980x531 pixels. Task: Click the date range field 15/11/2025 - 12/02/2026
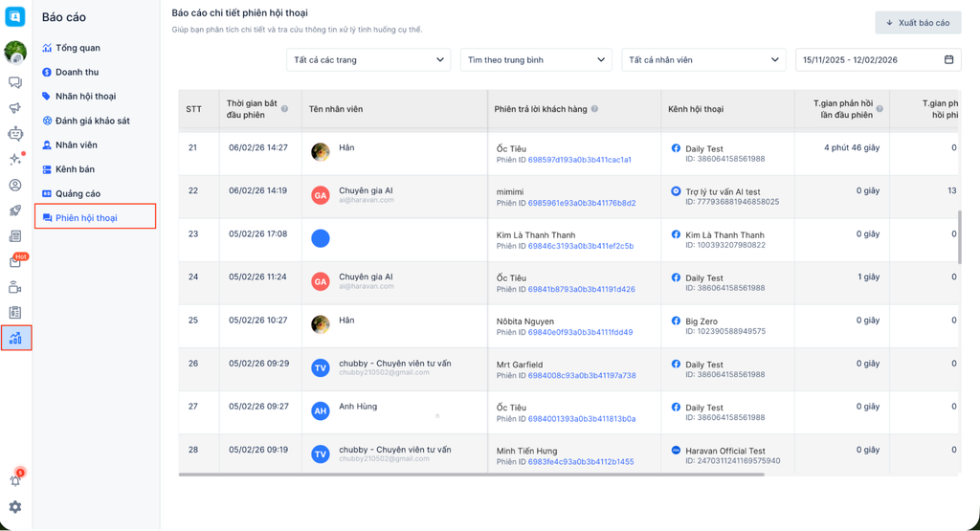(878, 59)
